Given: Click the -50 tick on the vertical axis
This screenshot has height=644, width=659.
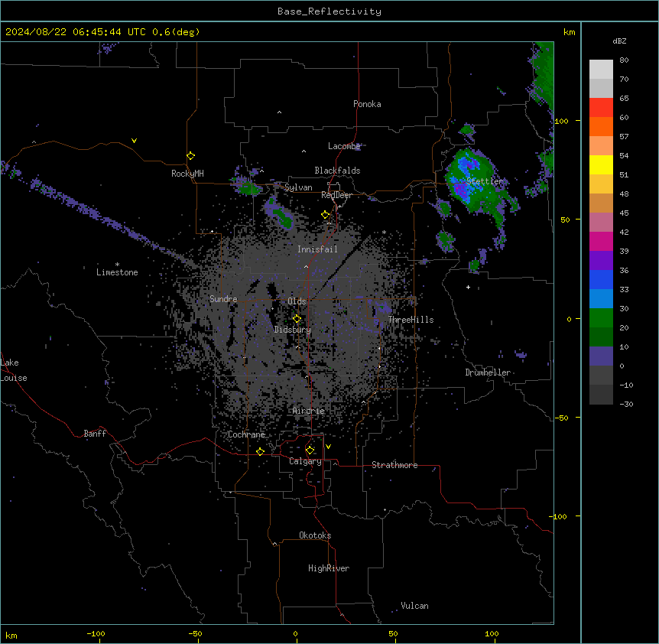Looking at the screenshot, I should point(561,418).
